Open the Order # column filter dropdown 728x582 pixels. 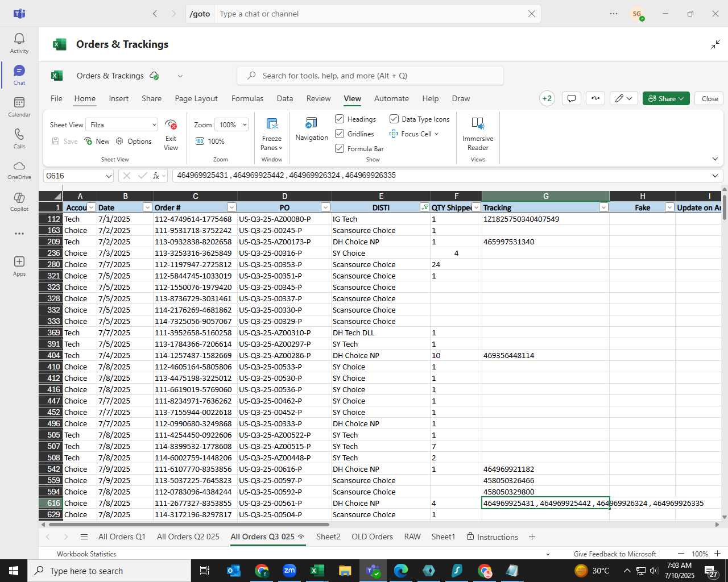click(x=231, y=207)
